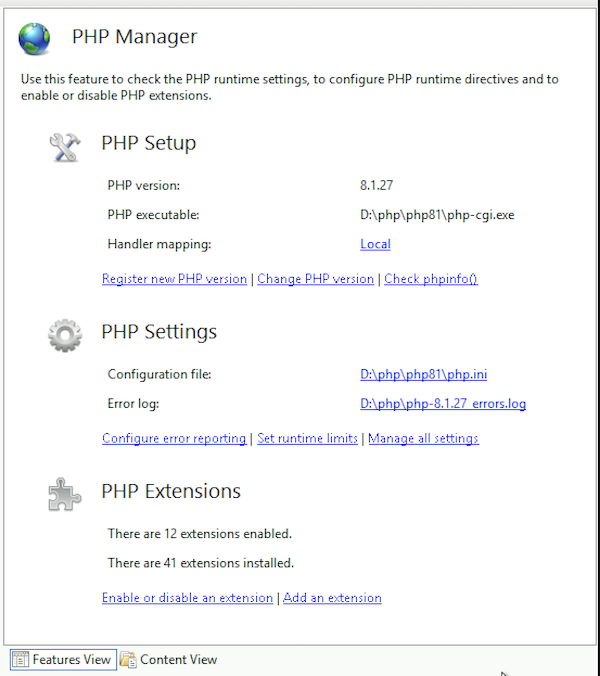Click Set runtime limits link
The width and height of the screenshot is (600, 676).
pyautogui.click(x=307, y=438)
